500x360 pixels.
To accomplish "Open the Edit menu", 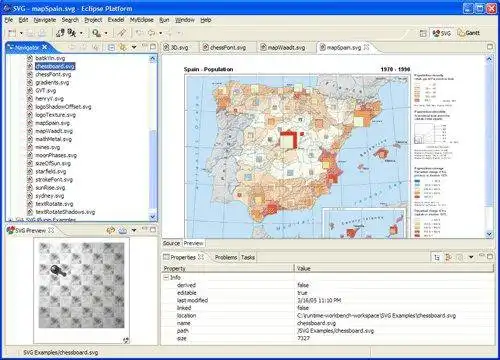I will (23, 20).
